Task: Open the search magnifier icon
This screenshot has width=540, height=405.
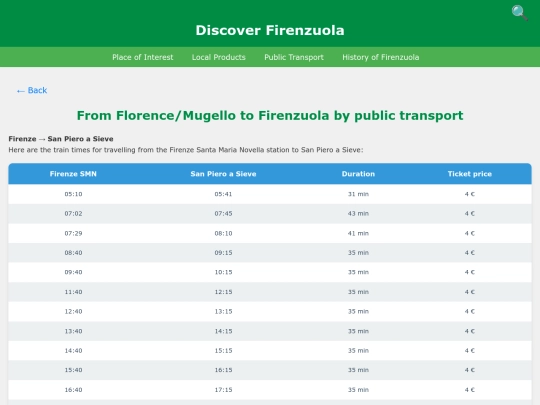Action: click(519, 13)
